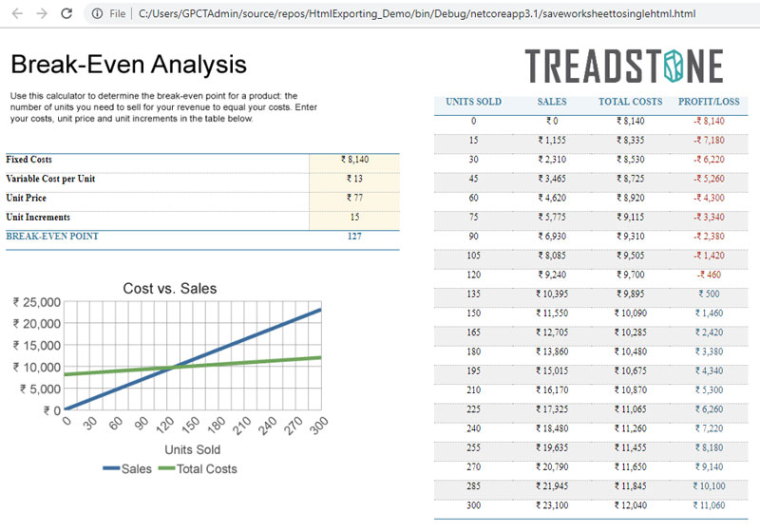Select the Variable Cost per Unit value ₹ 13
Viewport: 760px width, 532px height.
[354, 179]
